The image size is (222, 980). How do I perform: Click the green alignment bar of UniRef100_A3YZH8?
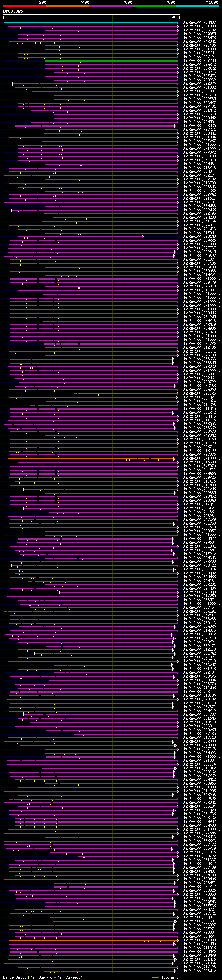click(x=112, y=61)
